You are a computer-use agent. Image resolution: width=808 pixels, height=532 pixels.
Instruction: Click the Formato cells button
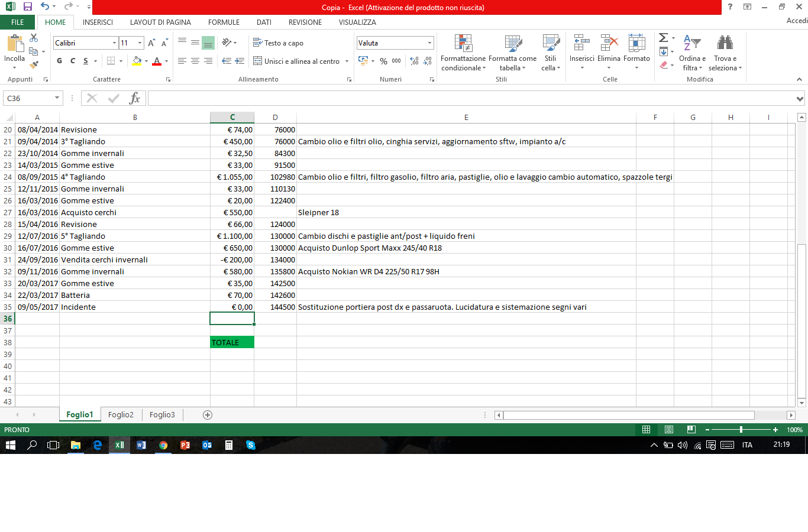pyautogui.click(x=636, y=52)
